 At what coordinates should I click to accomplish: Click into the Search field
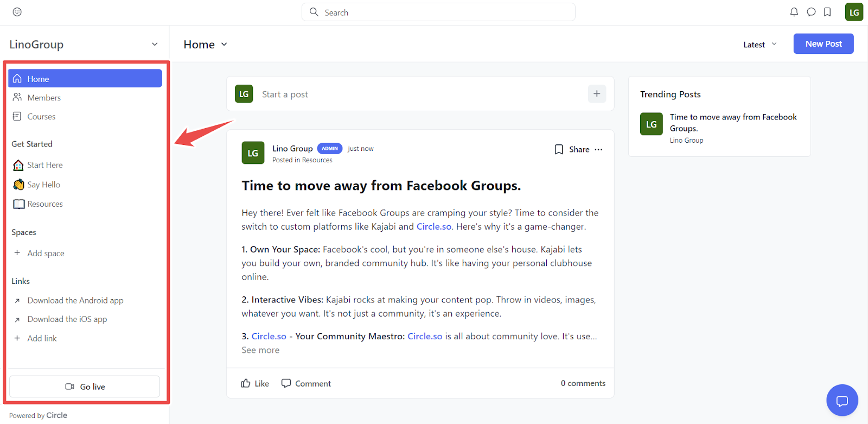coord(438,12)
